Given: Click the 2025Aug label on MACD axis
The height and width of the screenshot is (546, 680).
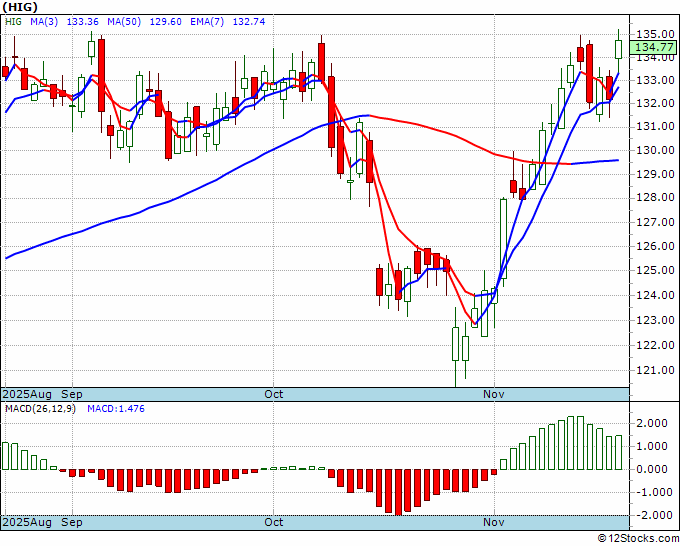Looking at the screenshot, I should click(27, 522).
